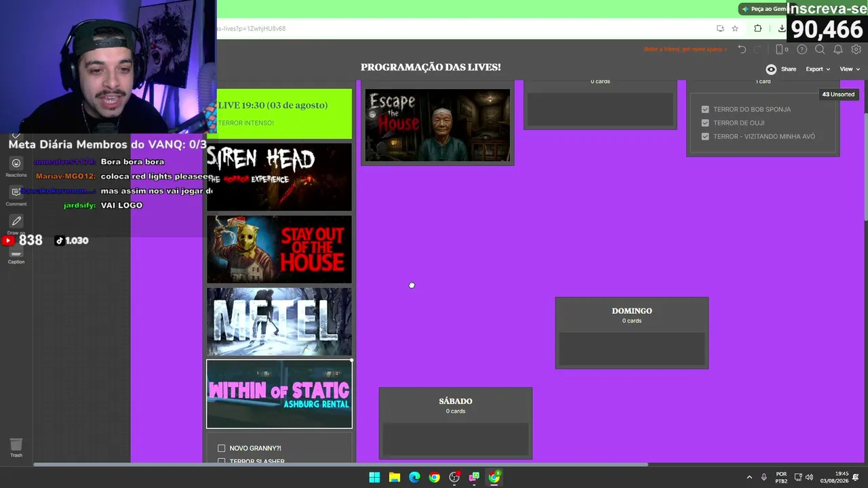Open the clock and date in the taskbar

836,477
